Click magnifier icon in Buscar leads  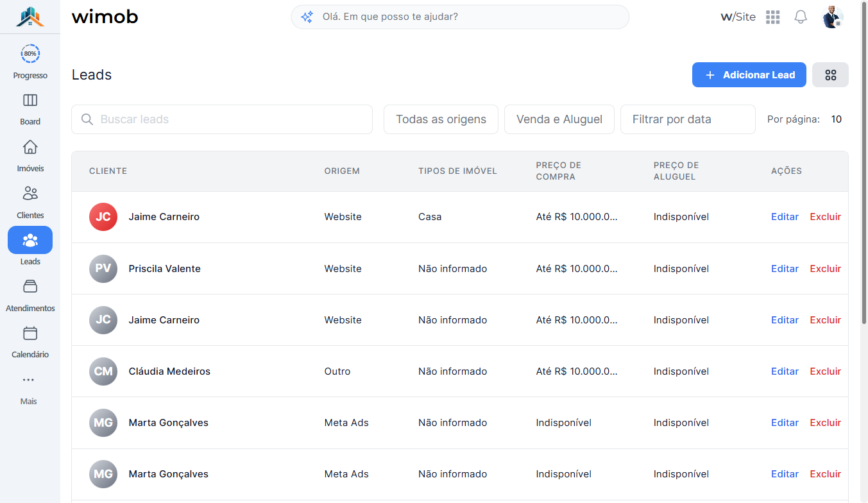click(x=87, y=119)
